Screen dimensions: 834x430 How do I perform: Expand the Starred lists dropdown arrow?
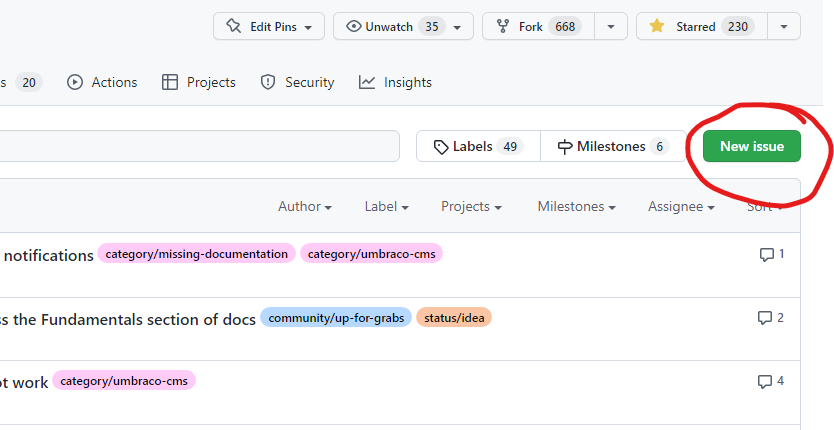tap(783, 27)
